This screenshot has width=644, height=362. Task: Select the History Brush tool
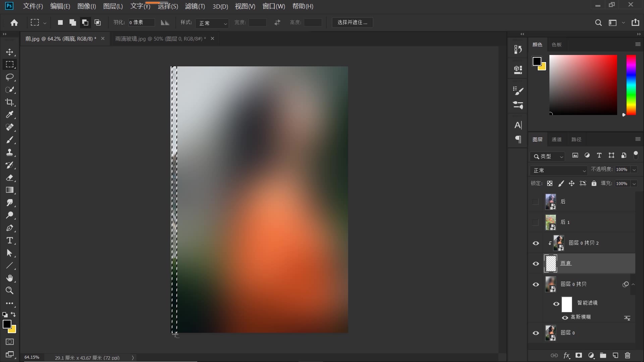click(10, 165)
